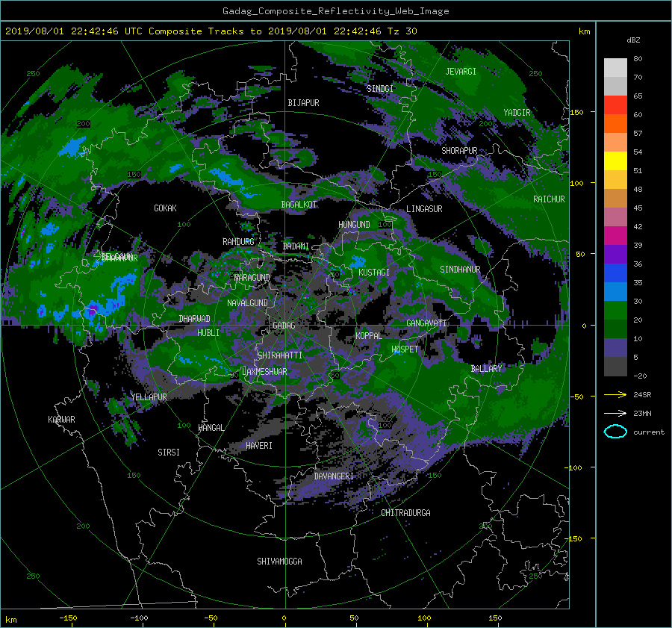This screenshot has width=672, height=628.
Task: Click the RAMDURG city label
Action: tap(238, 242)
